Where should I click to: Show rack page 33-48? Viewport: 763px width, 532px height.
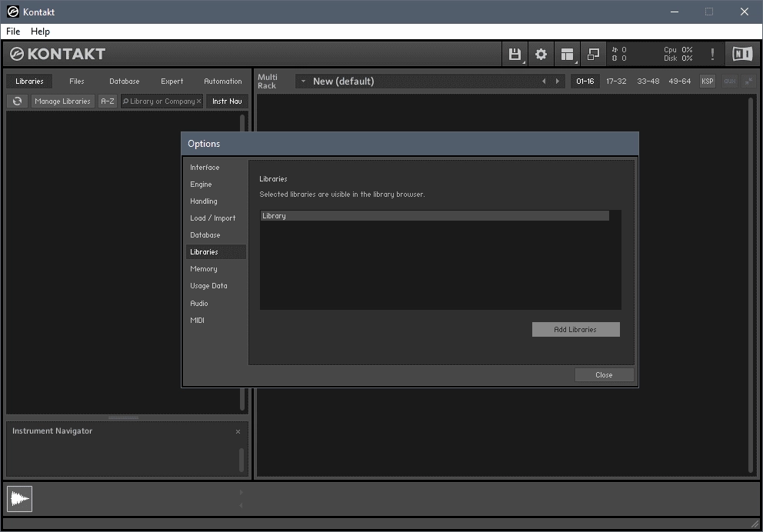pos(648,81)
